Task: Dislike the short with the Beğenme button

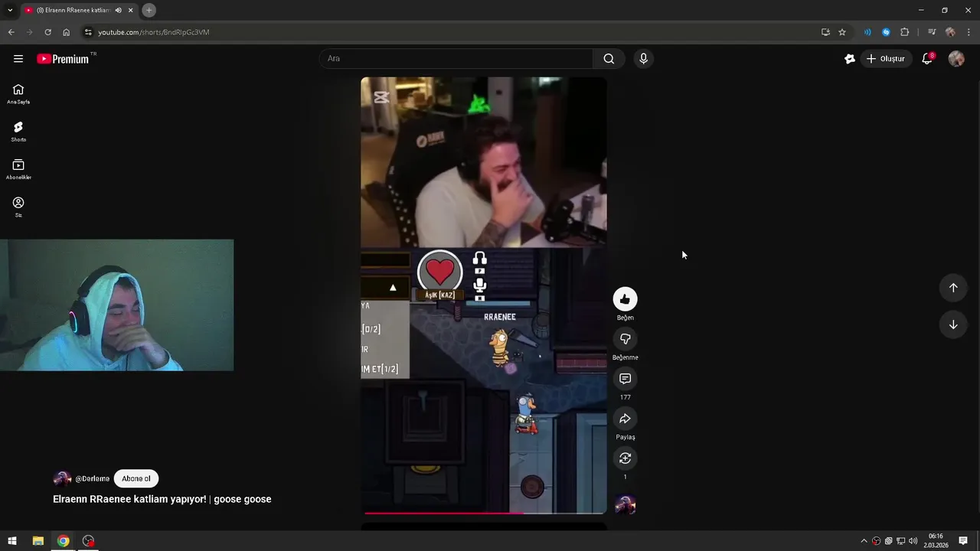Action: pyautogui.click(x=625, y=339)
